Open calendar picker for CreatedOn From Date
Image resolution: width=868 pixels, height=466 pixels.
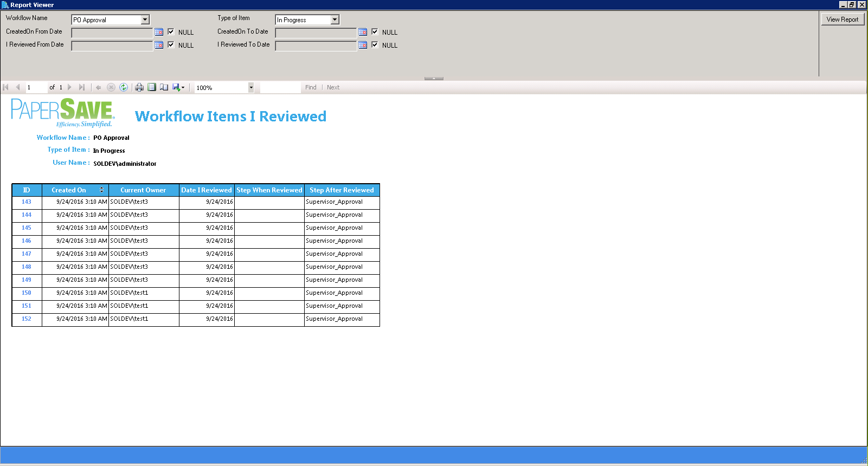[x=159, y=32]
